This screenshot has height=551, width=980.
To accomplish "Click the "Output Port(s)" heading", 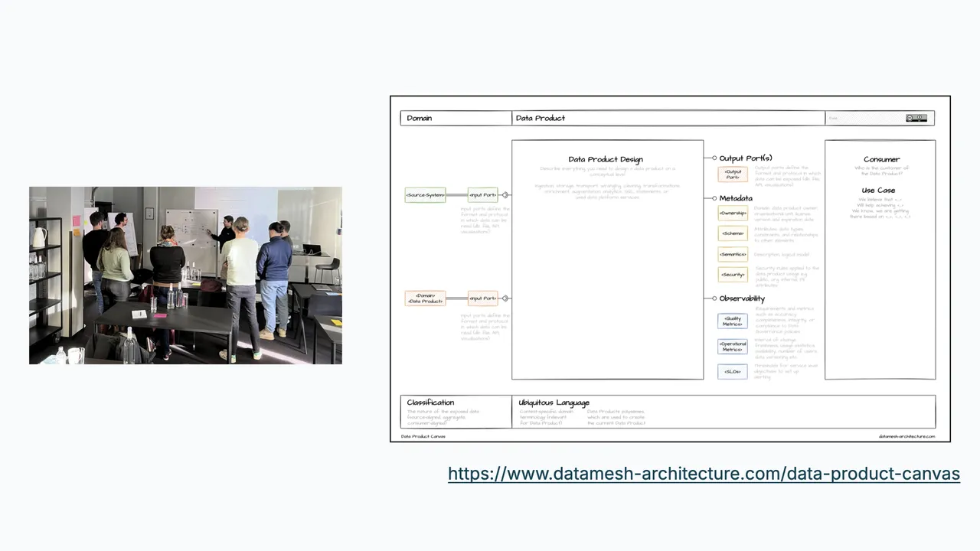I will pos(746,158).
